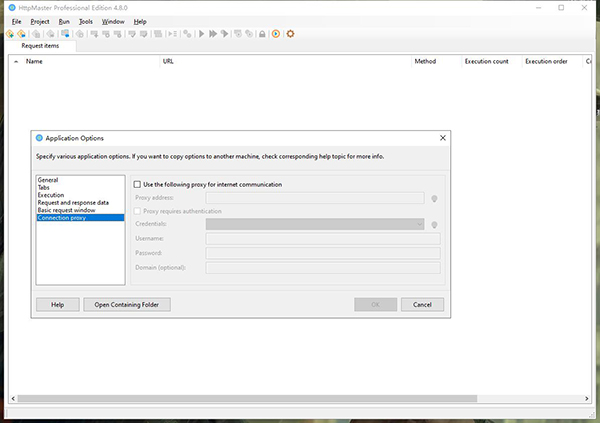
Task: Click the single play arrow execute icon
Action: [201, 34]
